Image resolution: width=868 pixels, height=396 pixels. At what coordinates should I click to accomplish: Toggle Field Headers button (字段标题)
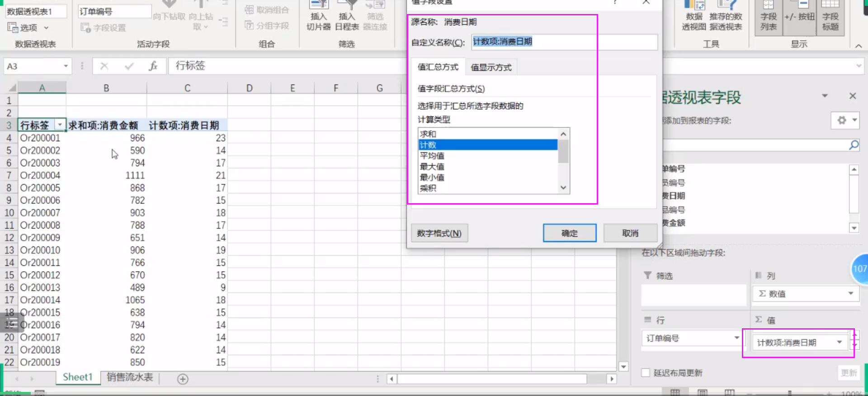pos(830,17)
